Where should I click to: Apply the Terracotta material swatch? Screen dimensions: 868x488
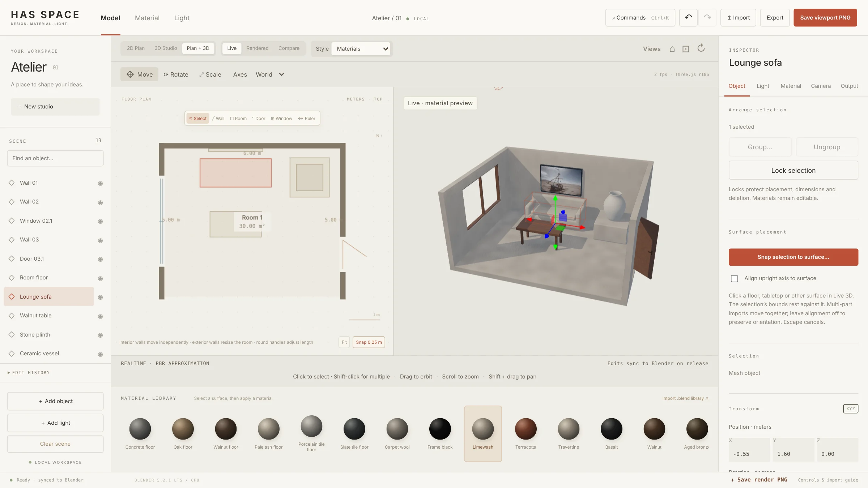[x=526, y=433]
